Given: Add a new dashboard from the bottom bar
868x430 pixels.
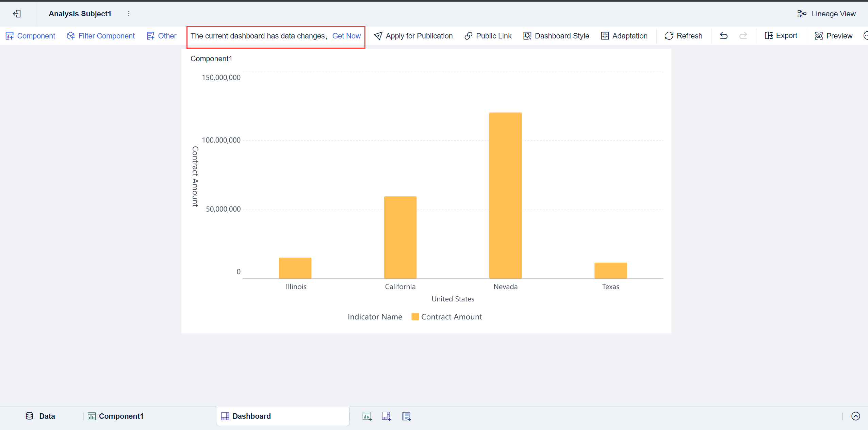Looking at the screenshot, I should tap(386, 416).
